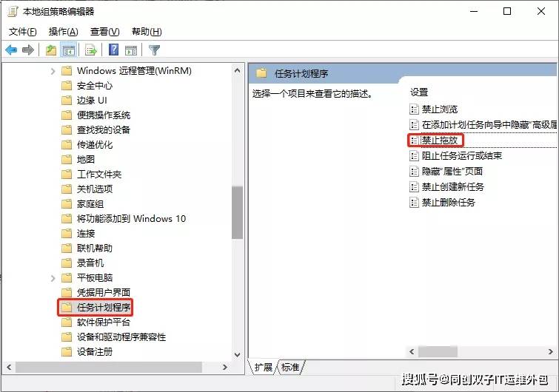
Task: Open the 查看(V) menu
Action: coord(104,32)
